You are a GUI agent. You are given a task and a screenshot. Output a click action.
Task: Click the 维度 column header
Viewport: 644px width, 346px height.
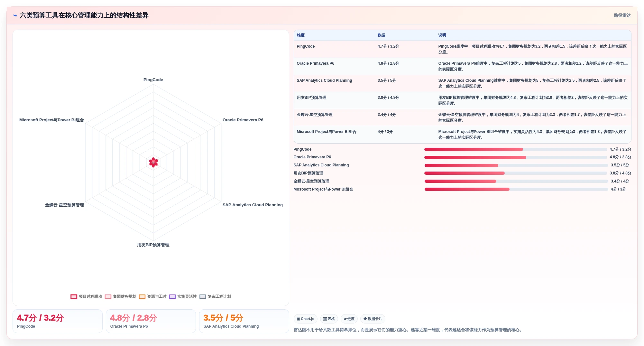pyautogui.click(x=300, y=35)
